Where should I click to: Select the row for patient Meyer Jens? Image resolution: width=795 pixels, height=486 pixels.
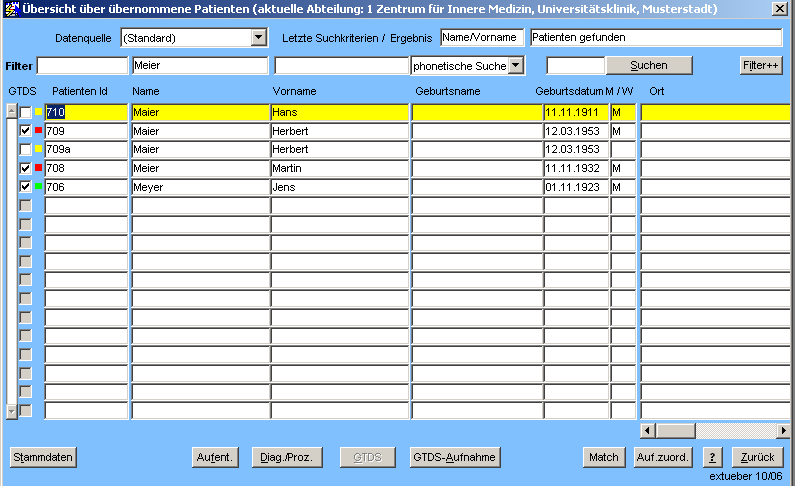pos(199,187)
